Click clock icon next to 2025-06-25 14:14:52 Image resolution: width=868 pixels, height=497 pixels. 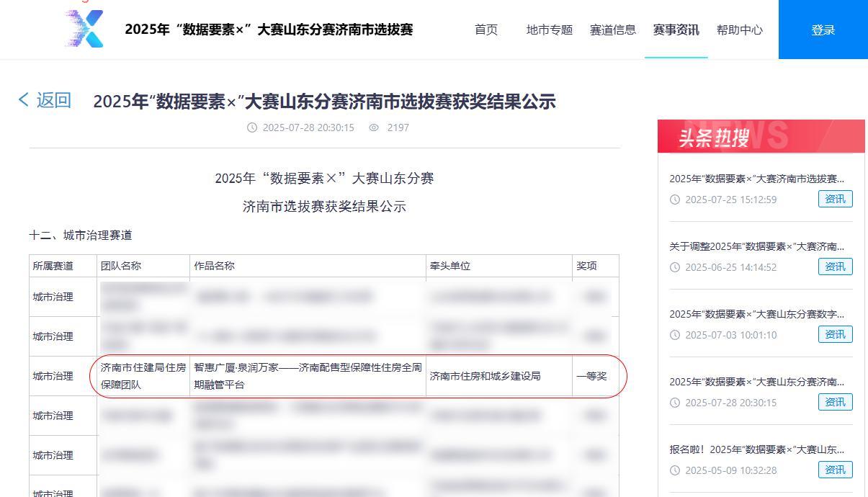(x=675, y=267)
